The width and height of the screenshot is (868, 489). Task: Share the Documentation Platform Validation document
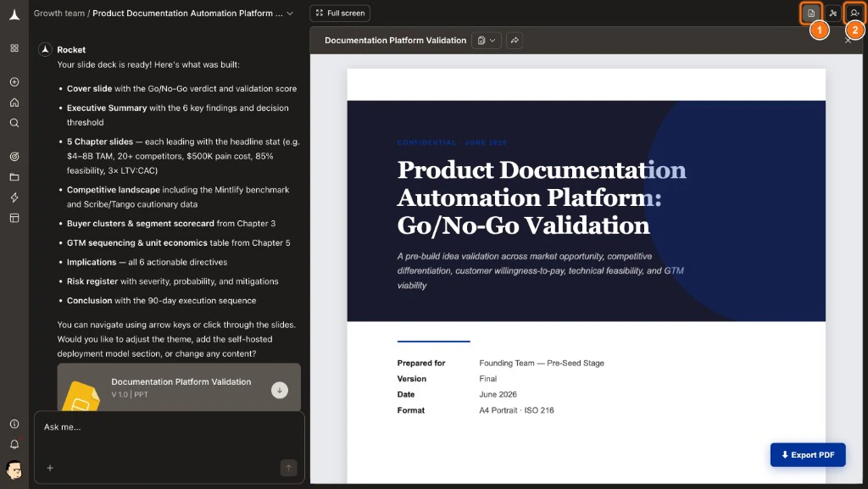coord(515,40)
